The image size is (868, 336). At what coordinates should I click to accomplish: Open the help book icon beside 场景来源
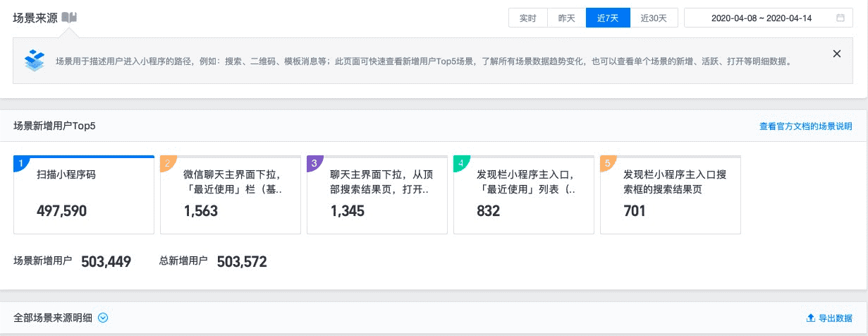point(69,18)
